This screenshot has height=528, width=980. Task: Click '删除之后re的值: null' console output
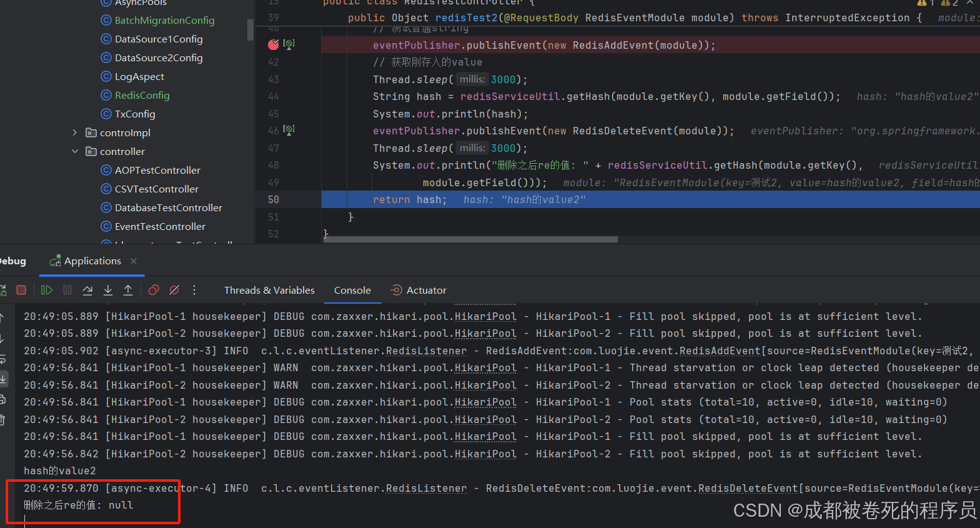[79, 505]
